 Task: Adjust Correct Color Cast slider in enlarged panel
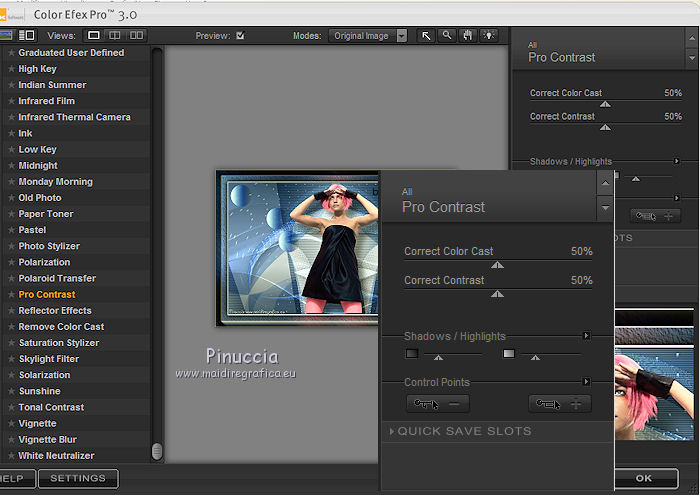click(497, 265)
